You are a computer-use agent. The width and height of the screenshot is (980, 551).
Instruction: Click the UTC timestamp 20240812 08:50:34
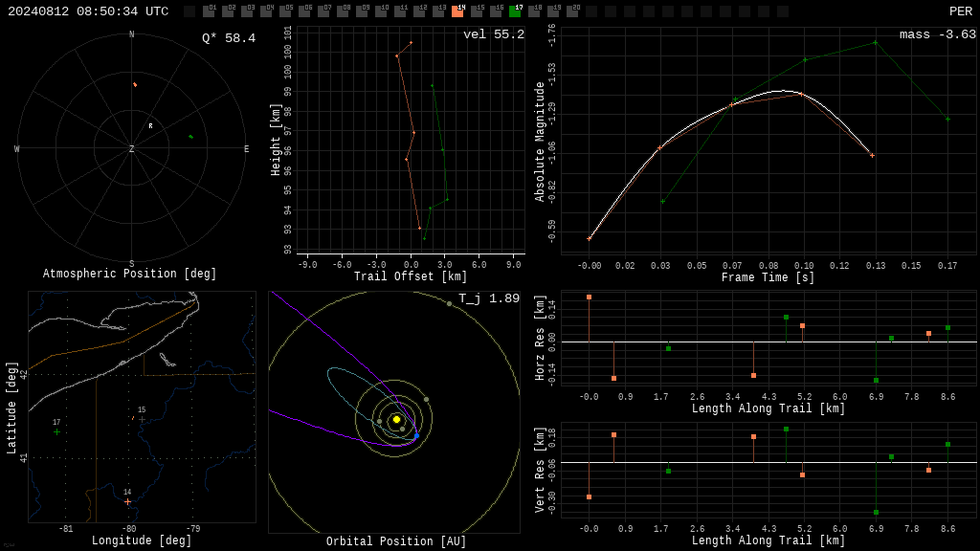pyautogui.click(x=88, y=11)
